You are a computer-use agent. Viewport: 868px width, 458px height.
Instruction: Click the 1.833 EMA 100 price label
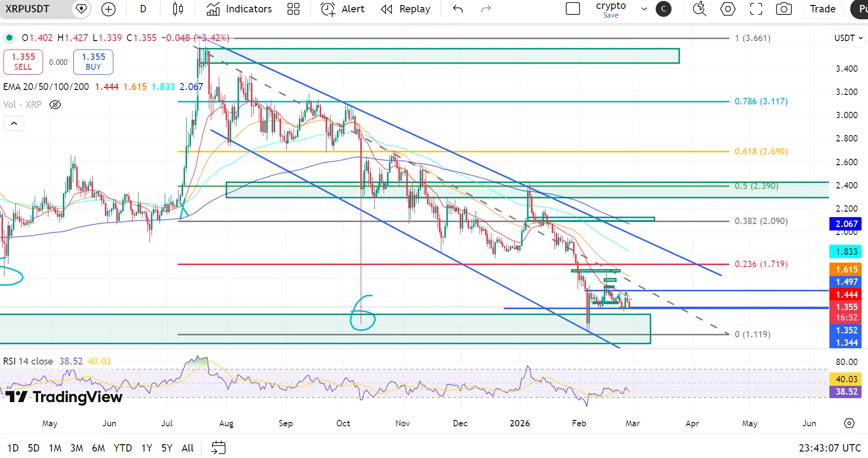click(x=846, y=252)
